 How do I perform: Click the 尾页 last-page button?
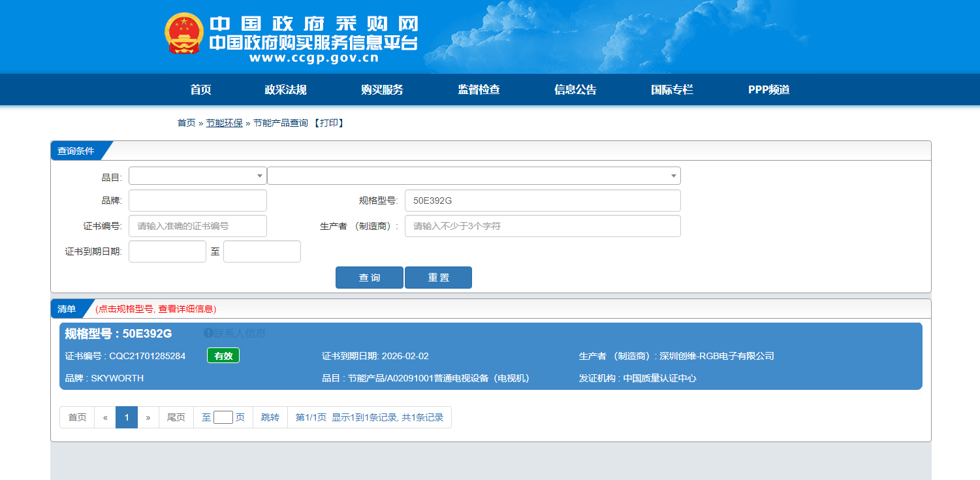click(x=176, y=417)
